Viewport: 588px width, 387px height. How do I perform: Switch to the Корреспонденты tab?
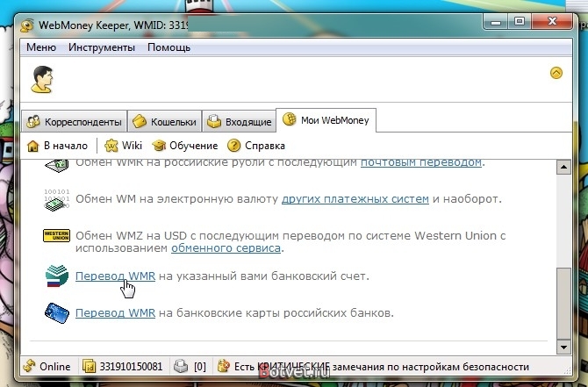75,121
